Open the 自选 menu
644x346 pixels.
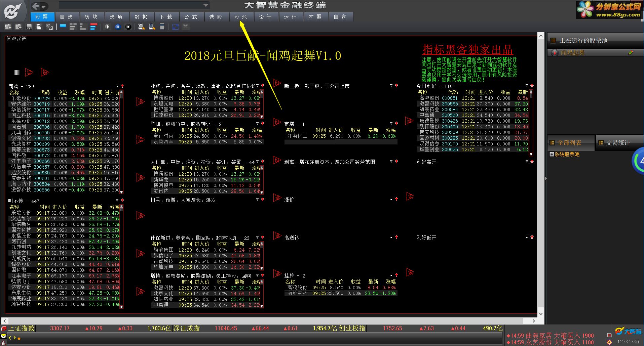coord(67,17)
